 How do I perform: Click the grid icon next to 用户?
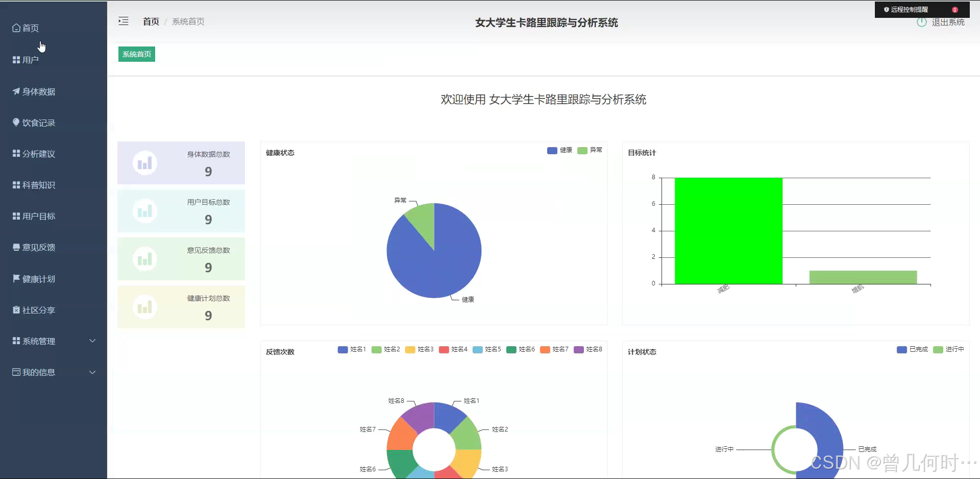[x=16, y=60]
